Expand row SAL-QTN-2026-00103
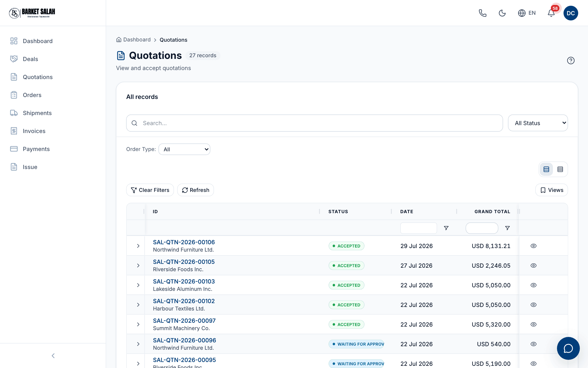Image resolution: width=588 pixels, height=368 pixels. click(138, 285)
